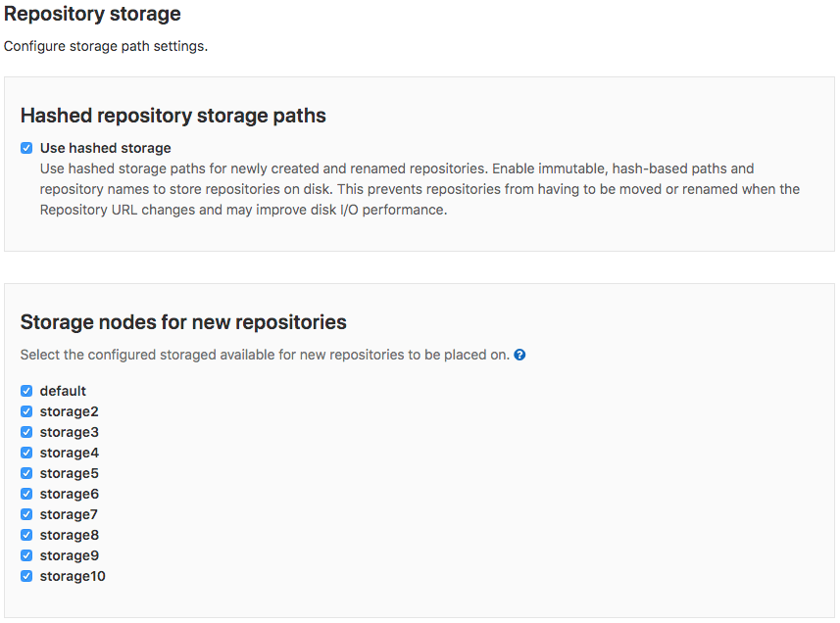
Task: Uncheck the "storage7" storage node
Action: 26,514
